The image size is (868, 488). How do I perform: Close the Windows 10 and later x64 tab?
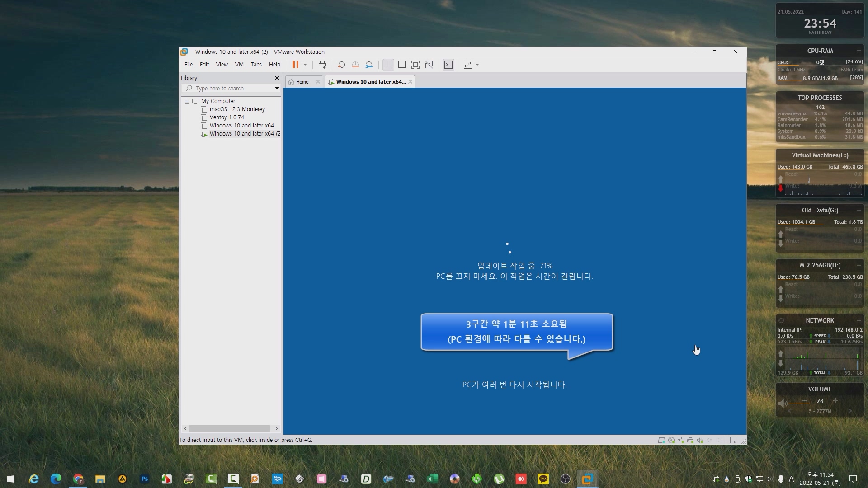click(x=410, y=82)
